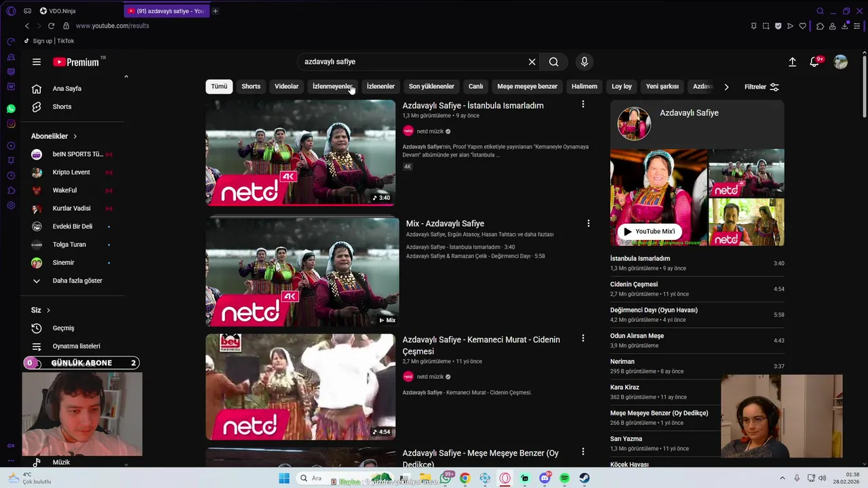Open Opera extensions cube icon

[820, 26]
